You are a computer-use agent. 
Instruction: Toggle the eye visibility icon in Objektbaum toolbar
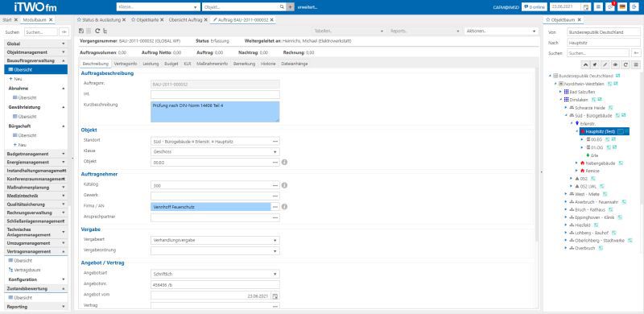click(x=616, y=64)
